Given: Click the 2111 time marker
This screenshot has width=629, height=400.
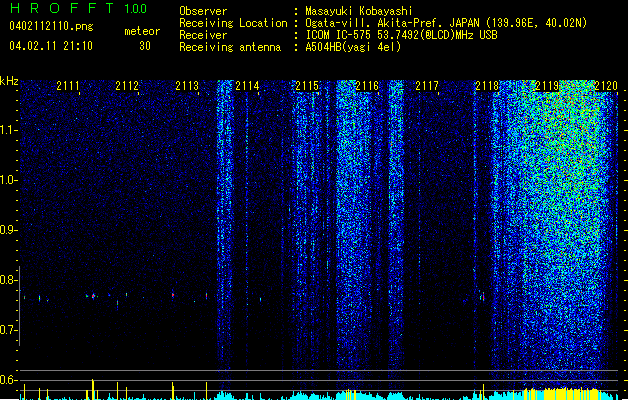Looking at the screenshot, I should pyautogui.click(x=67, y=86).
